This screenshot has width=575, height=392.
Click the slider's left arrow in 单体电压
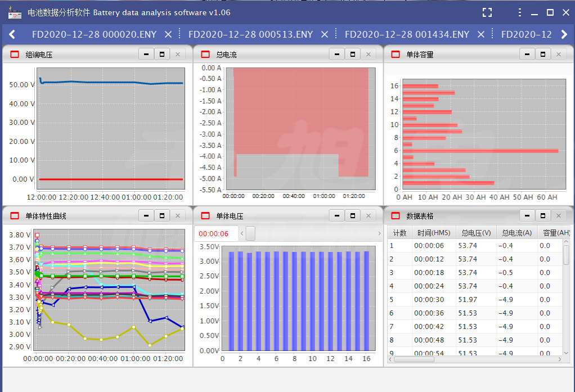click(x=242, y=233)
